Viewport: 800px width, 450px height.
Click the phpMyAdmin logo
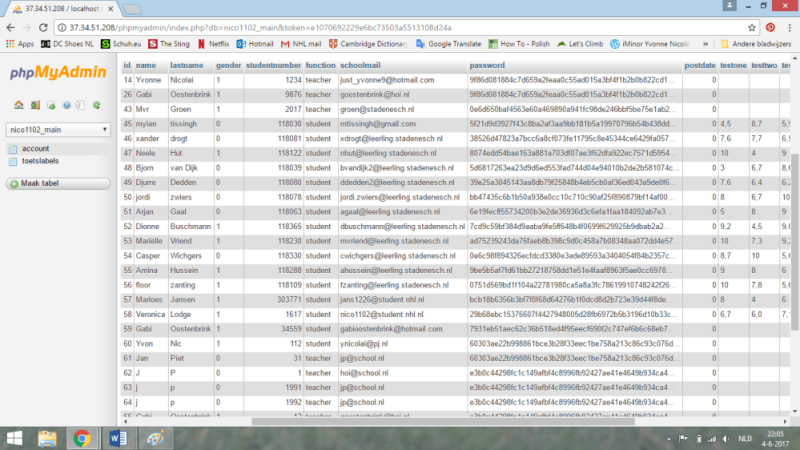(x=58, y=72)
